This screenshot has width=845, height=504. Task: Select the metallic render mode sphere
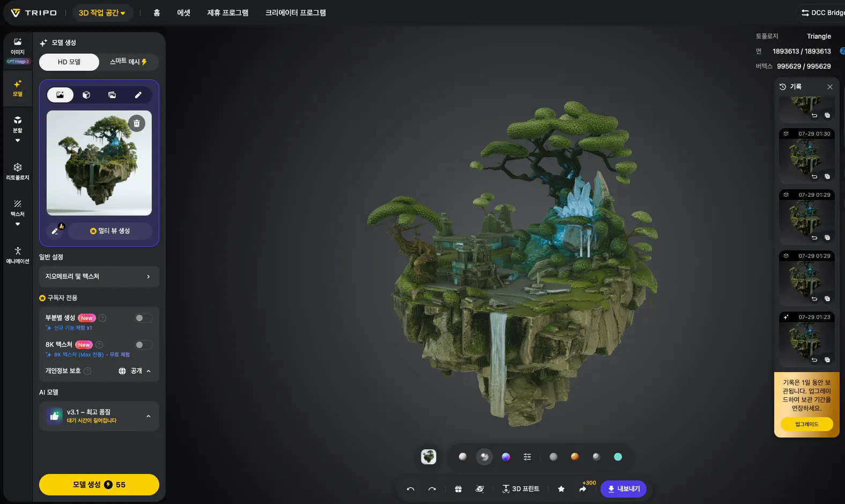484,457
